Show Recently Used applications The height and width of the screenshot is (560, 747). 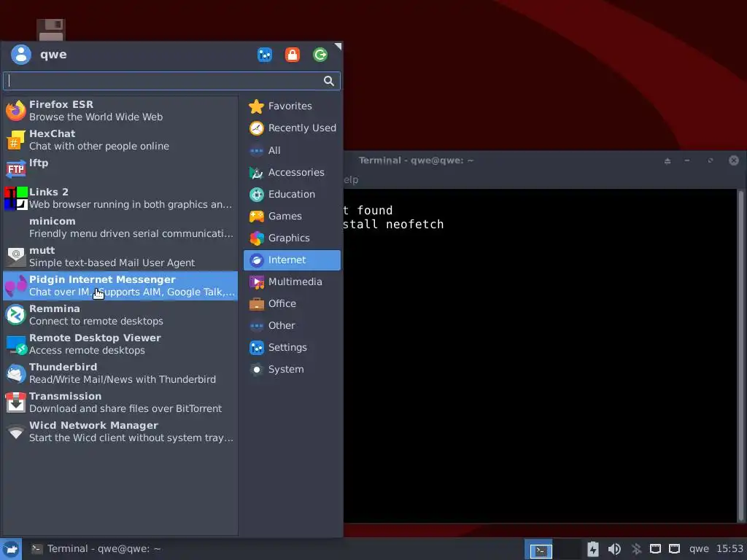pos(292,128)
